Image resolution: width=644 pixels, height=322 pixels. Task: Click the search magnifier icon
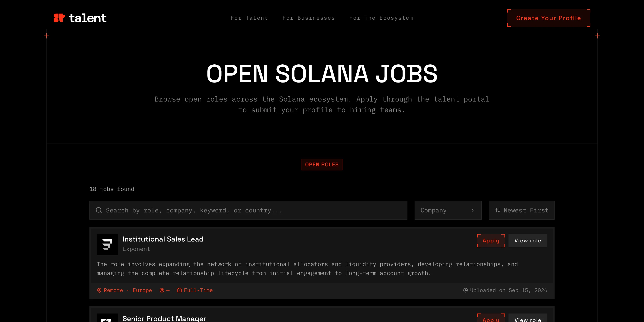99,210
